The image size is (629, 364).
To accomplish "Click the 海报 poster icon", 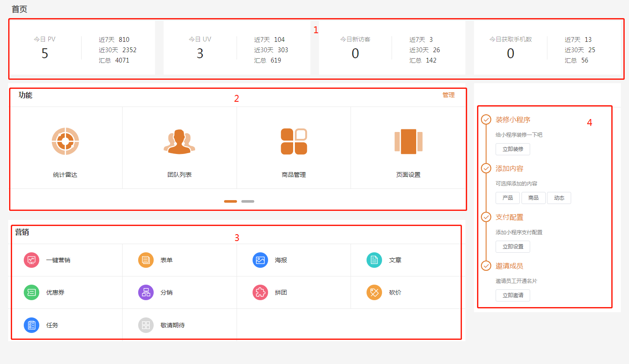I will pyautogui.click(x=260, y=260).
